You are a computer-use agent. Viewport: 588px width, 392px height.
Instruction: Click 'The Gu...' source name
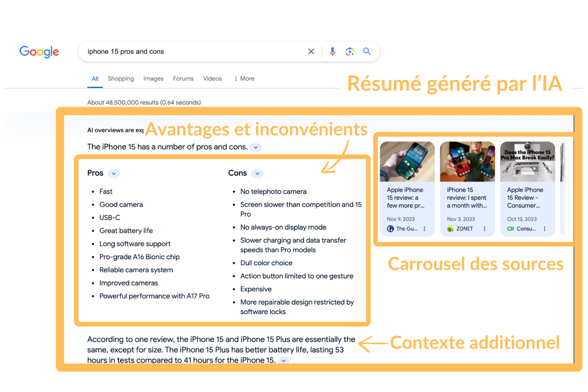407,229
